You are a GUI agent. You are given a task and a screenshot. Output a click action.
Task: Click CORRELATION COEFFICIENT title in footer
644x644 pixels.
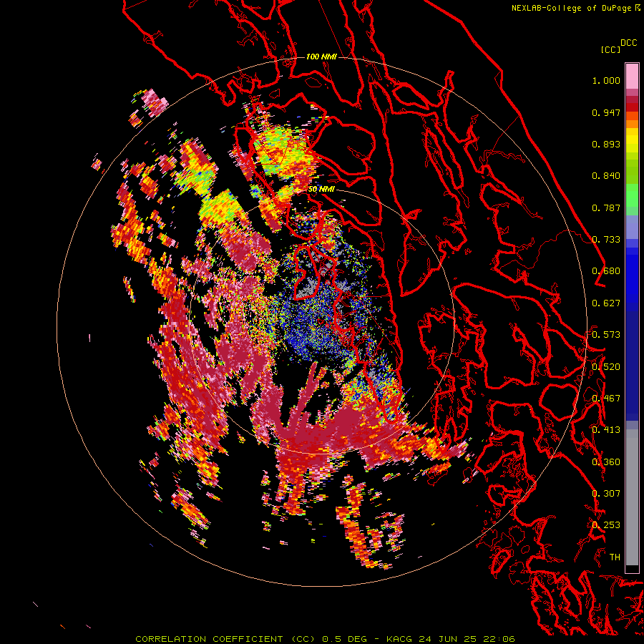pos(225,639)
